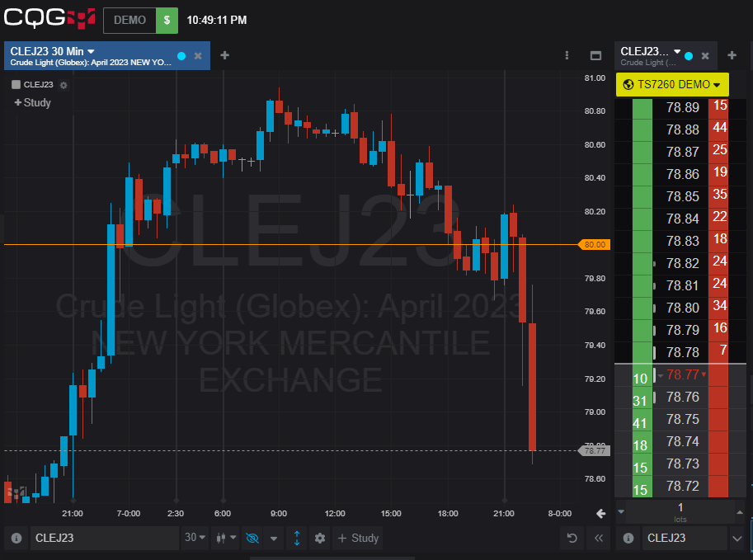Maximize the chart panel window icon
The image size is (753, 560).
[595, 56]
